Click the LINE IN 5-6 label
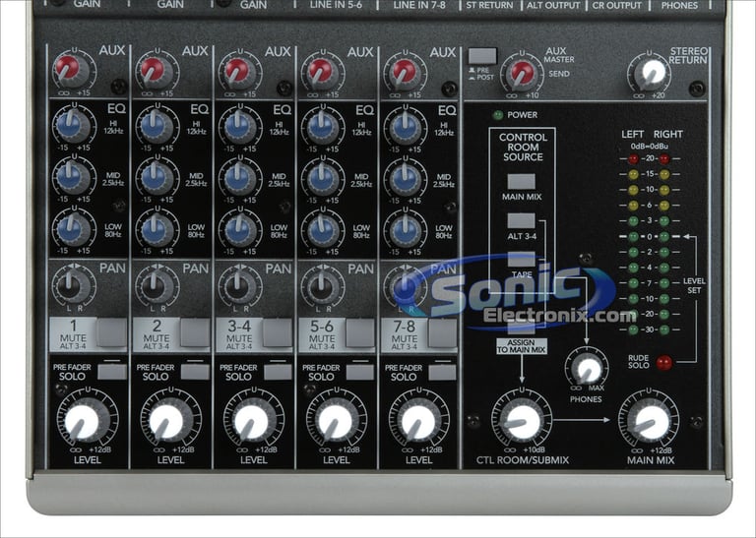 [x=336, y=5]
